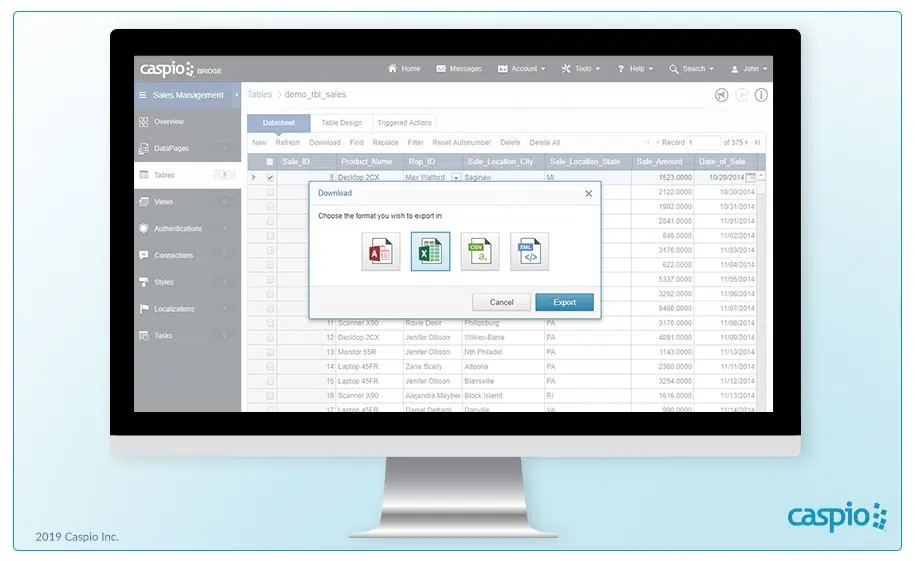
Task: Choose the Excel export format icon
Action: pyautogui.click(x=430, y=252)
